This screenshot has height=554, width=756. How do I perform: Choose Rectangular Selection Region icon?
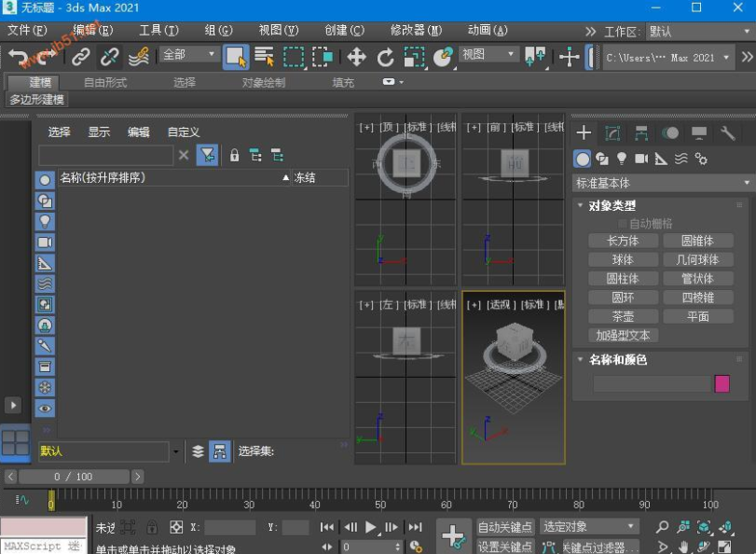293,57
